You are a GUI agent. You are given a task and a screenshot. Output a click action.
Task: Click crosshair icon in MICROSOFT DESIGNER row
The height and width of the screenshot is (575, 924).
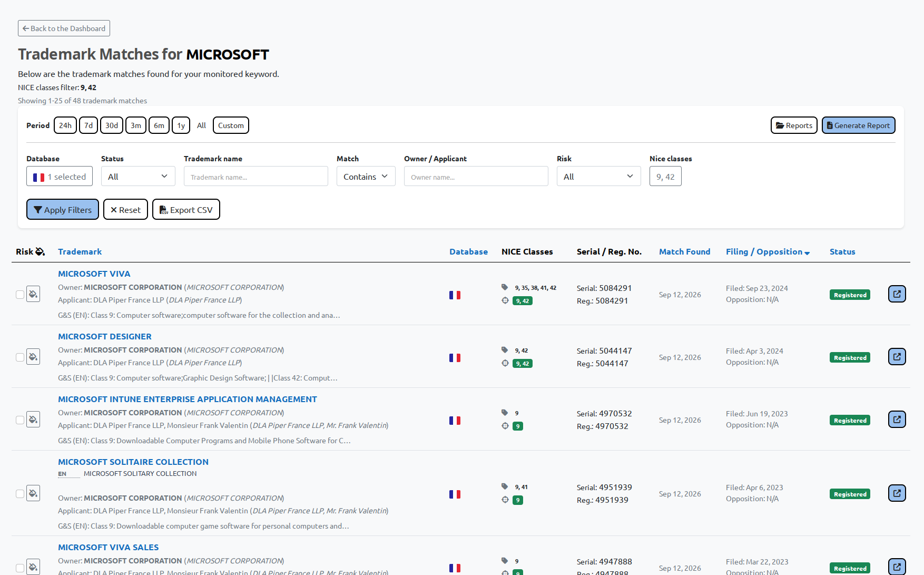click(x=505, y=363)
